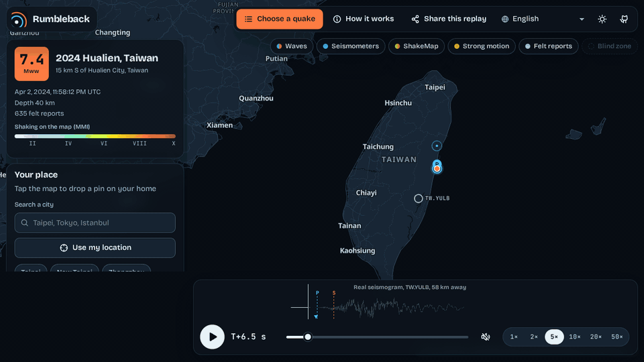Click the Putian map label
The image size is (644, 362).
(276, 58)
